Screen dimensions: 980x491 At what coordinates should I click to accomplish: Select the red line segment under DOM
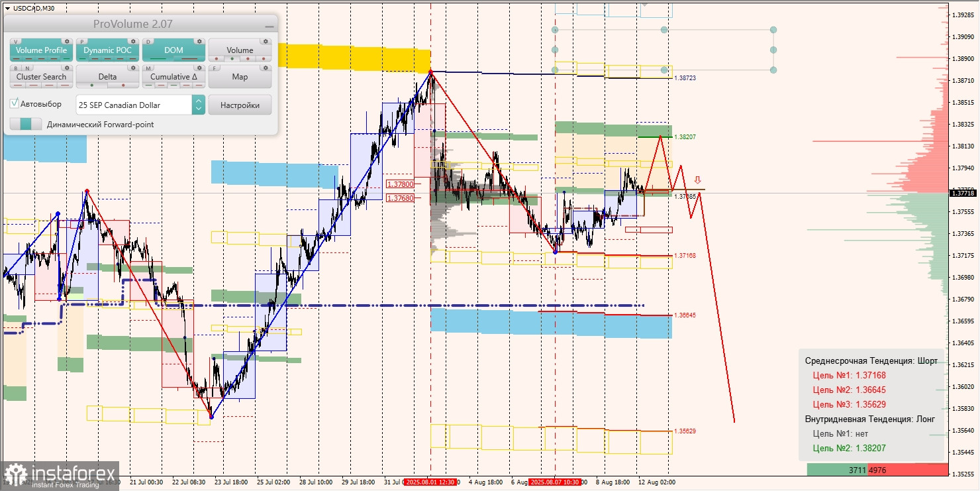pyautogui.click(x=189, y=59)
